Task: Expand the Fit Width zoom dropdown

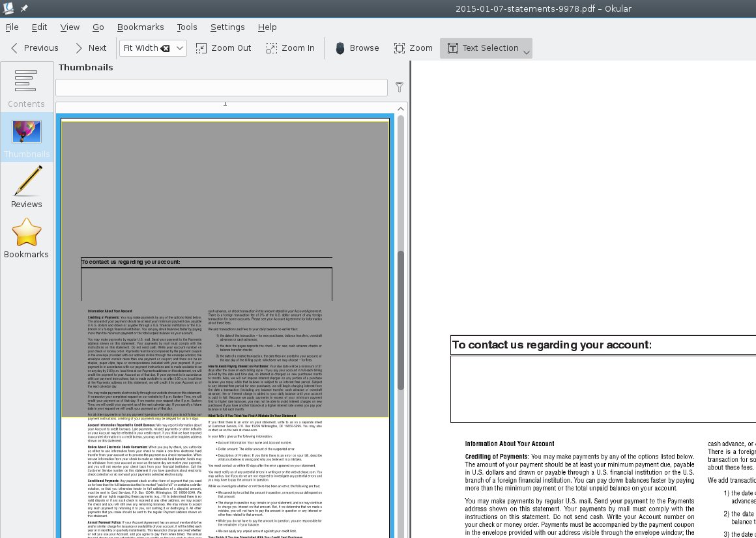Action: pos(180,48)
